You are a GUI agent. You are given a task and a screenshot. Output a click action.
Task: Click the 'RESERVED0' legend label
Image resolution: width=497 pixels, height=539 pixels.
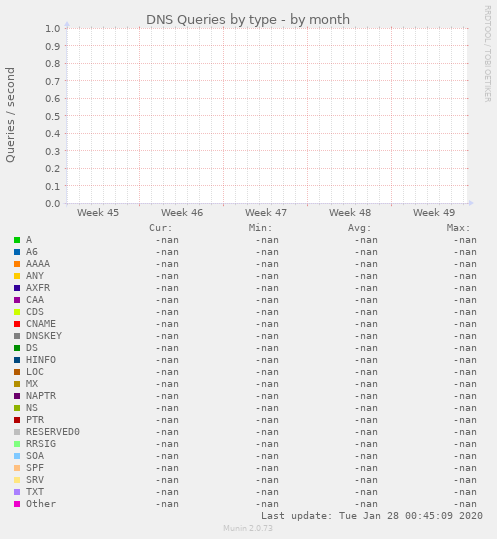53,432
